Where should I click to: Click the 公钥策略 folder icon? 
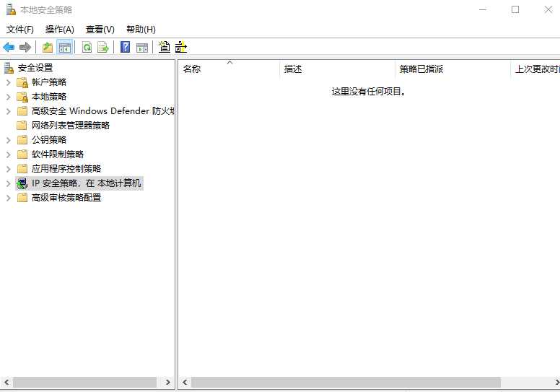[22, 140]
